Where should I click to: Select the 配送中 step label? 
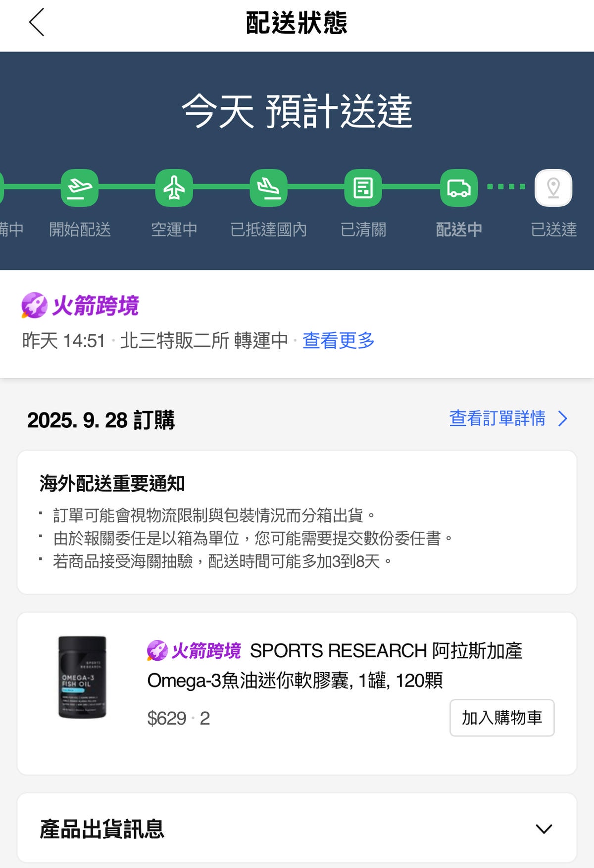459,229
